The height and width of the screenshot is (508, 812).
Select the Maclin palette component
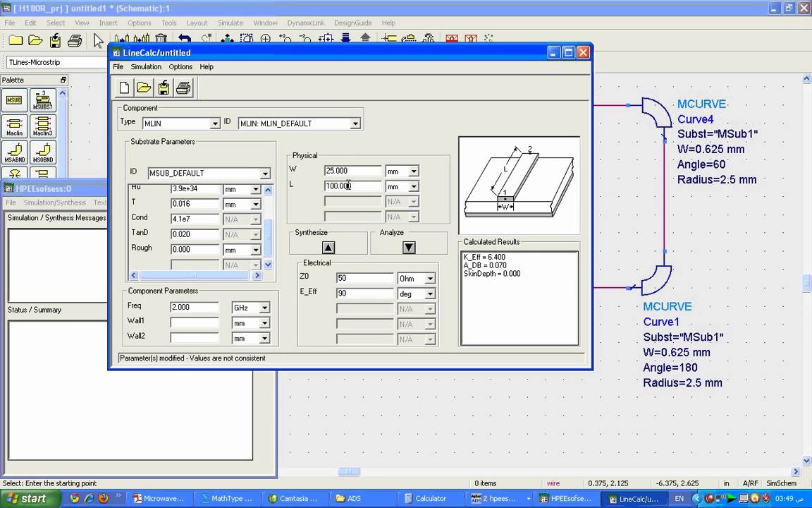click(15, 126)
